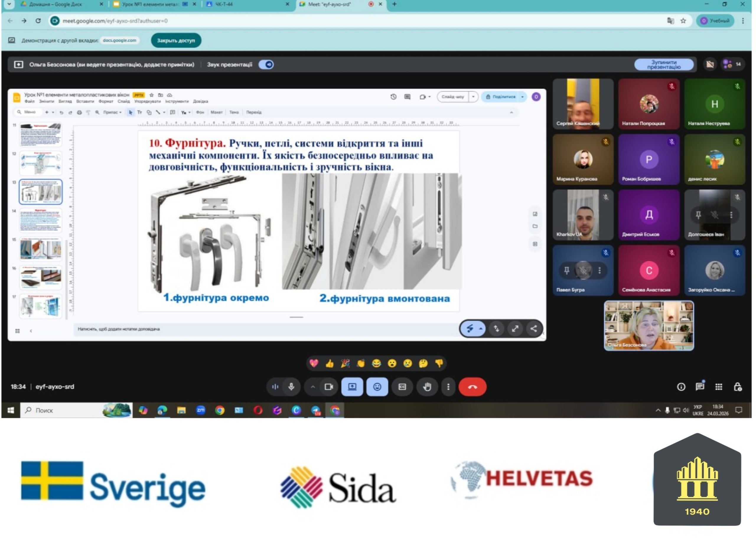Click the raise hand icon
The width and height of the screenshot is (756, 539).
pos(427,387)
